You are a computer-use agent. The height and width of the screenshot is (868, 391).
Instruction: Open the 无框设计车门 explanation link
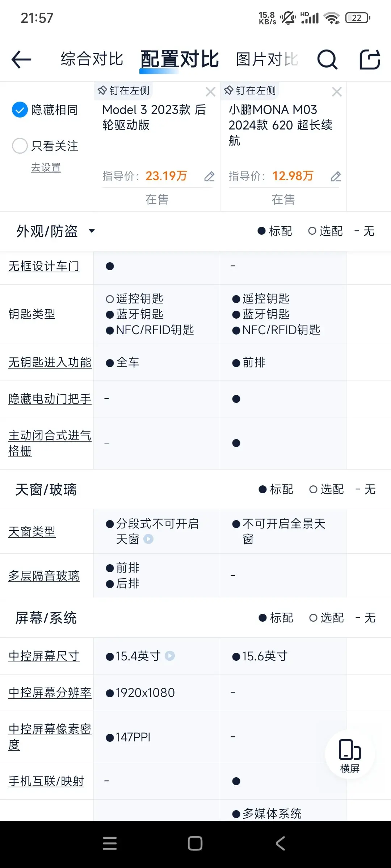point(44,267)
